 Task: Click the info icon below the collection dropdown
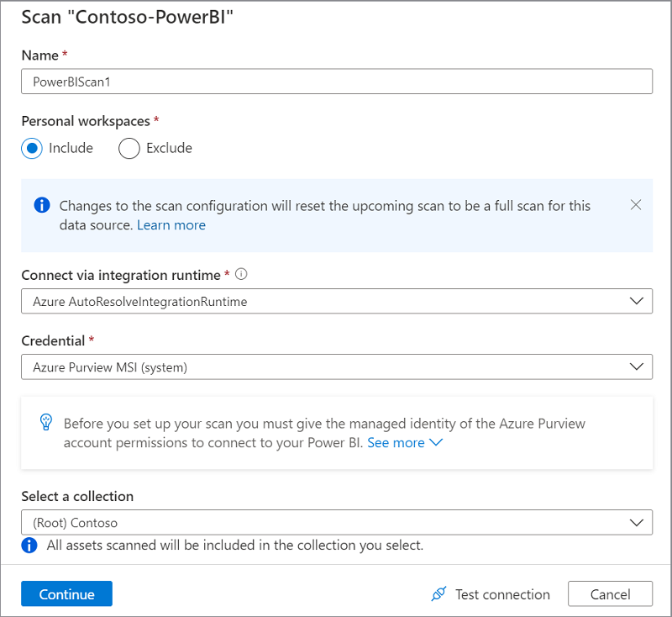pos(31,545)
